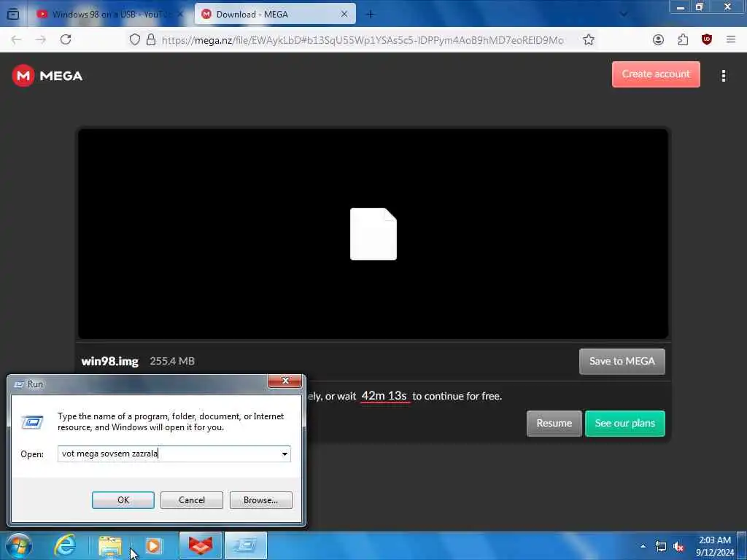Click the Open text field in Run

tap(168, 454)
